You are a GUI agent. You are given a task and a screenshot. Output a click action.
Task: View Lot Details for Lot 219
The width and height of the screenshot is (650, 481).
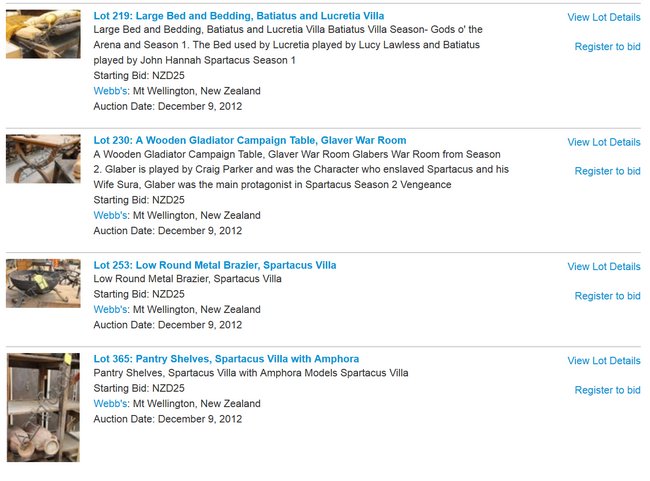[x=604, y=17]
